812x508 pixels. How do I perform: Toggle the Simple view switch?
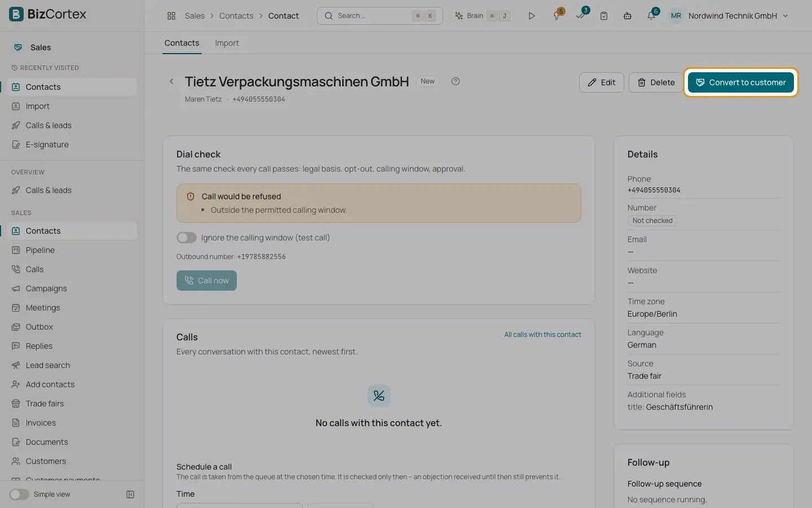pos(19,494)
